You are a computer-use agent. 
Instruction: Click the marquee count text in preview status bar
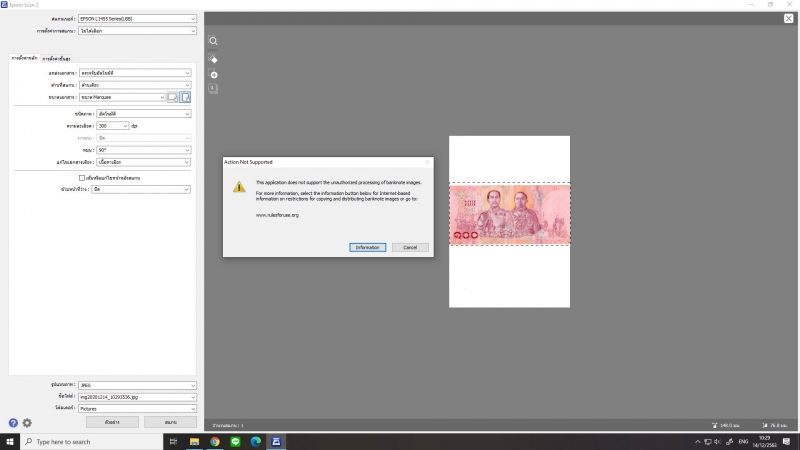[228, 425]
